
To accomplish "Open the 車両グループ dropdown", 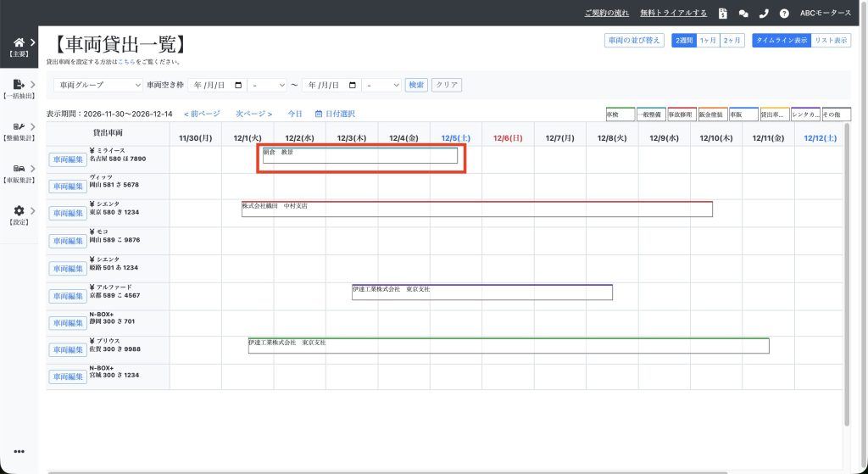I will tap(98, 86).
